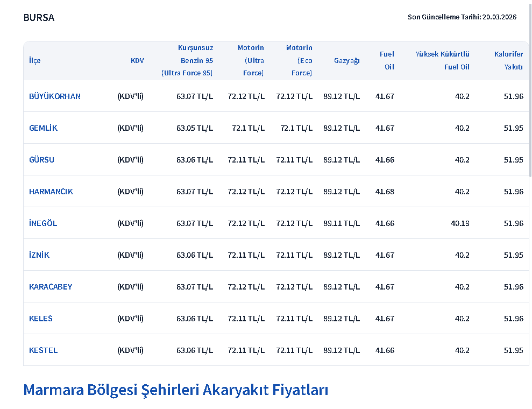Image resolution: width=532 pixels, height=409 pixels.
Task: Select the İNEGÖL district link
Action: point(43,223)
